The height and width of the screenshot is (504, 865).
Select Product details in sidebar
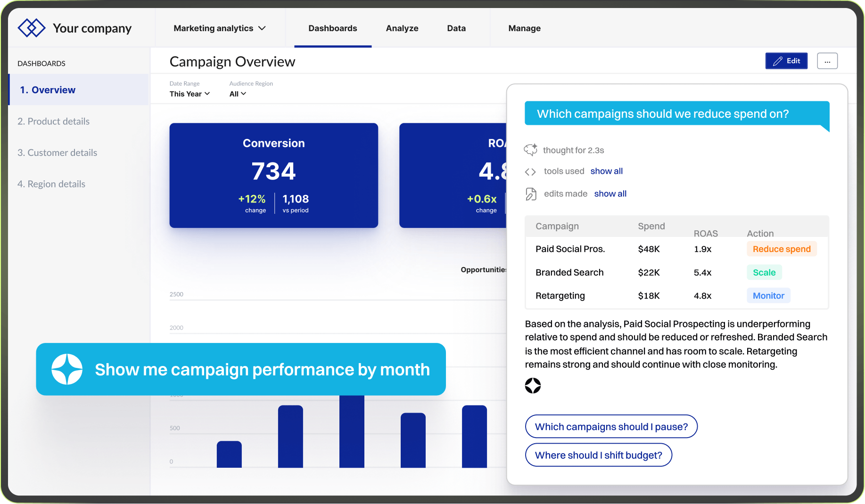tap(54, 122)
